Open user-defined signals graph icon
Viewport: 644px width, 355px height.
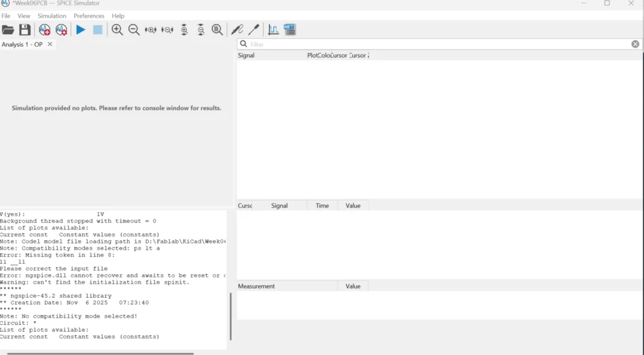pyautogui.click(x=273, y=30)
